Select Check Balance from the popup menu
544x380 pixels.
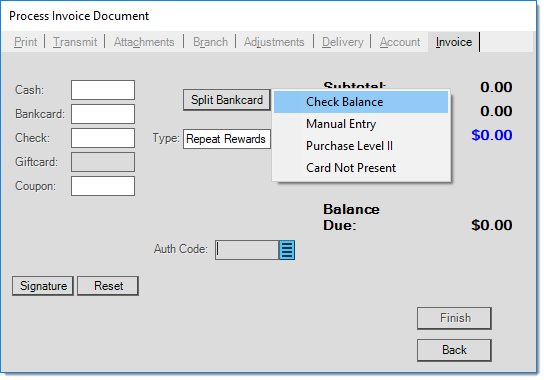click(x=361, y=102)
